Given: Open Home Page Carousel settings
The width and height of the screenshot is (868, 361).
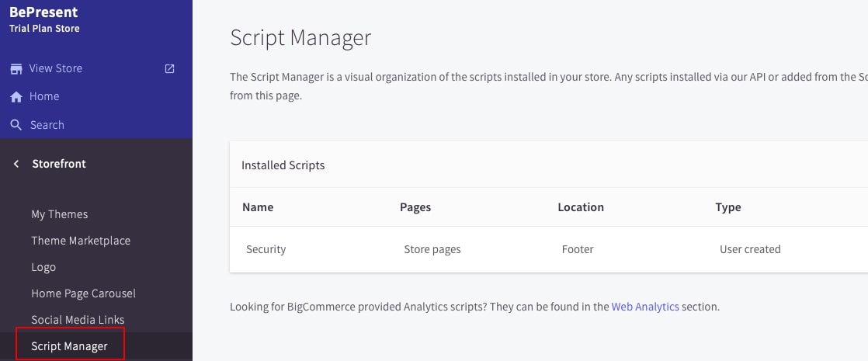Looking at the screenshot, I should tap(83, 293).
